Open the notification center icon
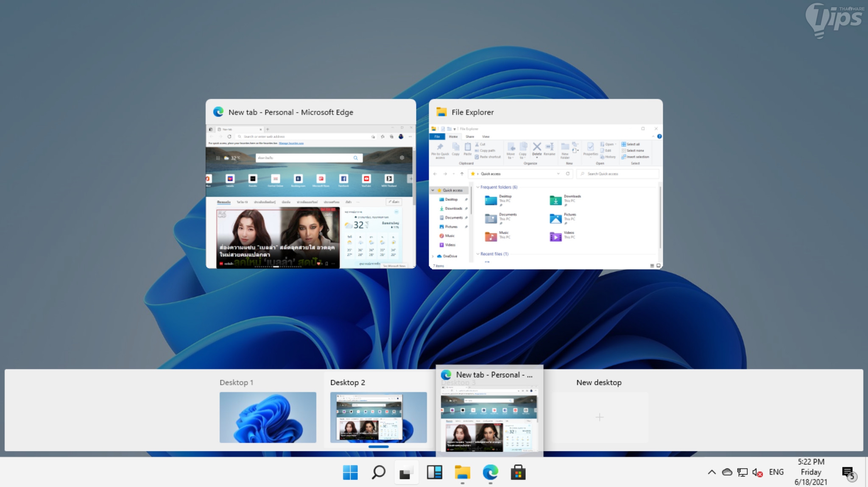This screenshot has height=487, width=868. [848, 472]
